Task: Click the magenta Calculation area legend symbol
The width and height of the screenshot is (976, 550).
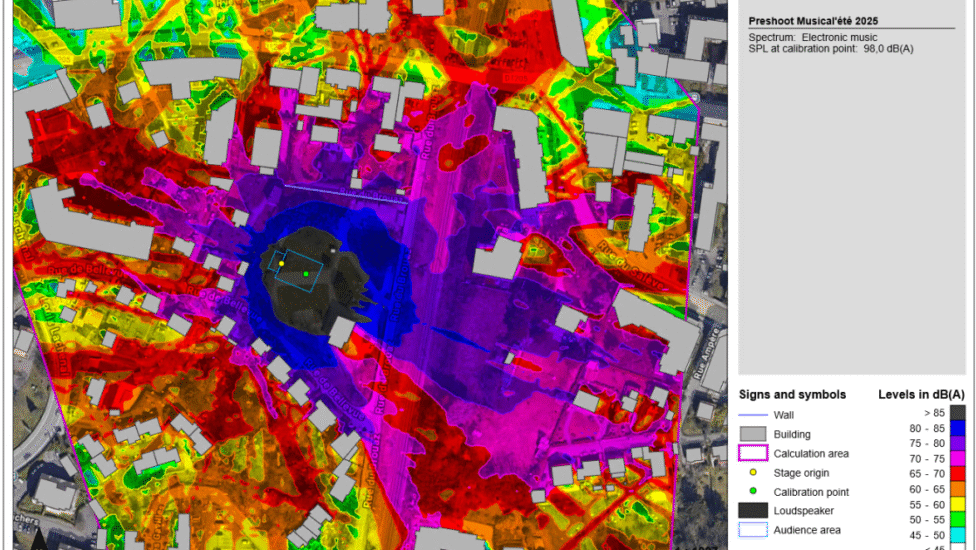Action: [x=754, y=453]
